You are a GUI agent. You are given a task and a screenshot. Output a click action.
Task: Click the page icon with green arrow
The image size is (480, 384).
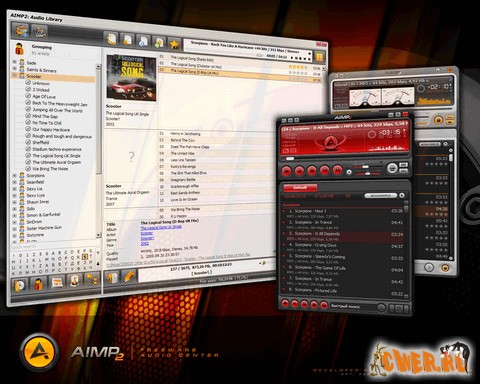(x=159, y=42)
